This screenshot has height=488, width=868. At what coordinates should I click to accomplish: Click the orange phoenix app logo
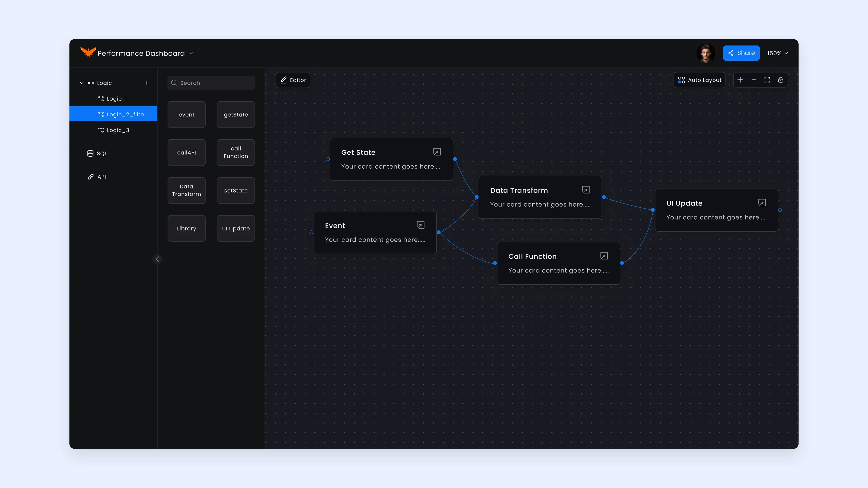[x=88, y=53]
